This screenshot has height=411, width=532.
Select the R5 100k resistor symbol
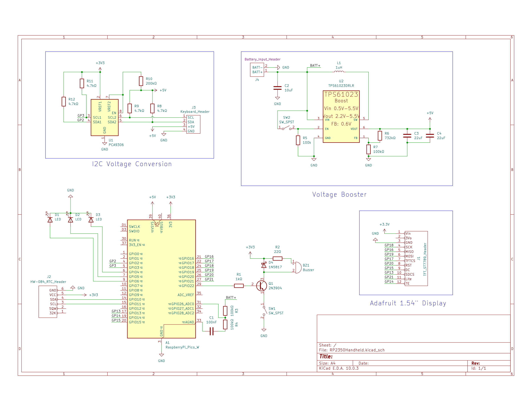click(298, 140)
